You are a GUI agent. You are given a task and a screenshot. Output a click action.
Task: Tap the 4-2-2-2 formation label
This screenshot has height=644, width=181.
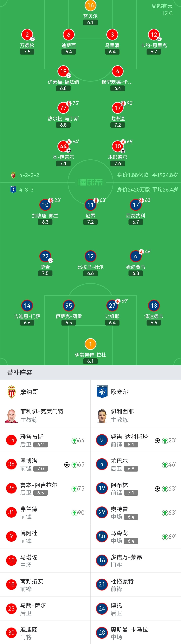29,175
